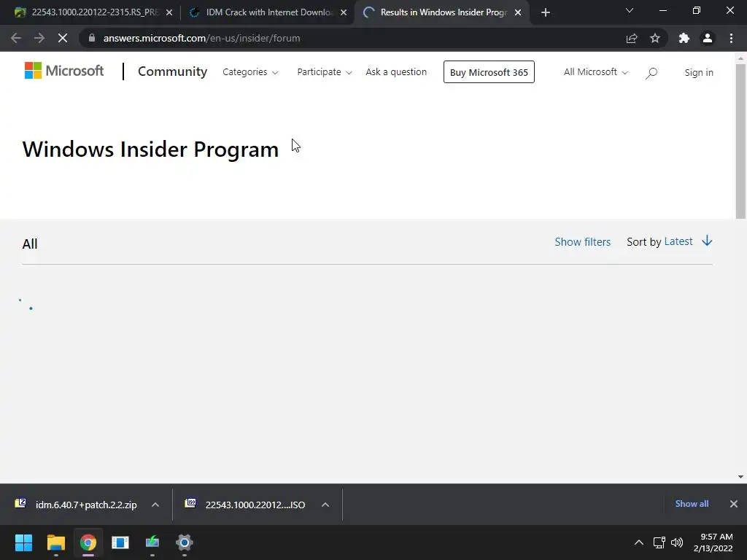Click the Windows Insider Program heading

click(x=150, y=149)
